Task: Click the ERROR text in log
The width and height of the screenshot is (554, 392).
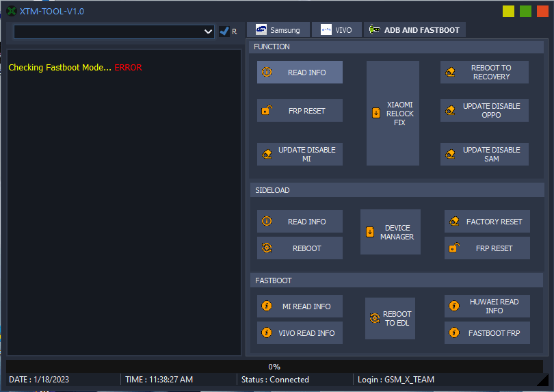Action: (x=129, y=68)
